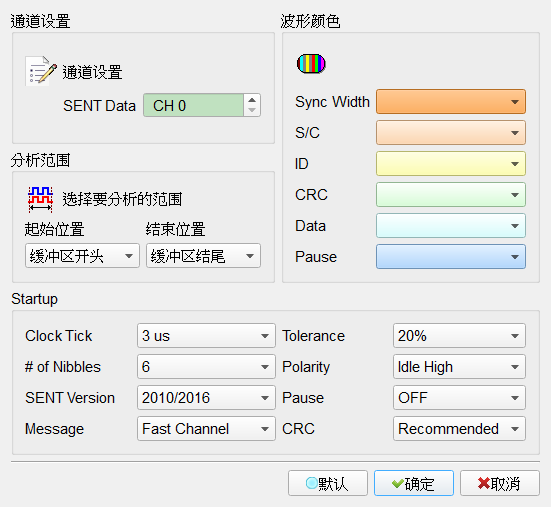Click the ID label

(302, 164)
